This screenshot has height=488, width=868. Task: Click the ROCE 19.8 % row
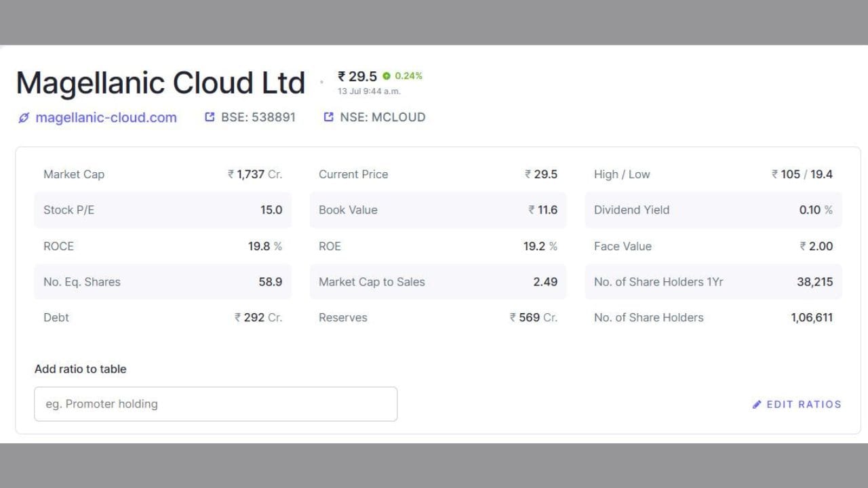coord(163,246)
